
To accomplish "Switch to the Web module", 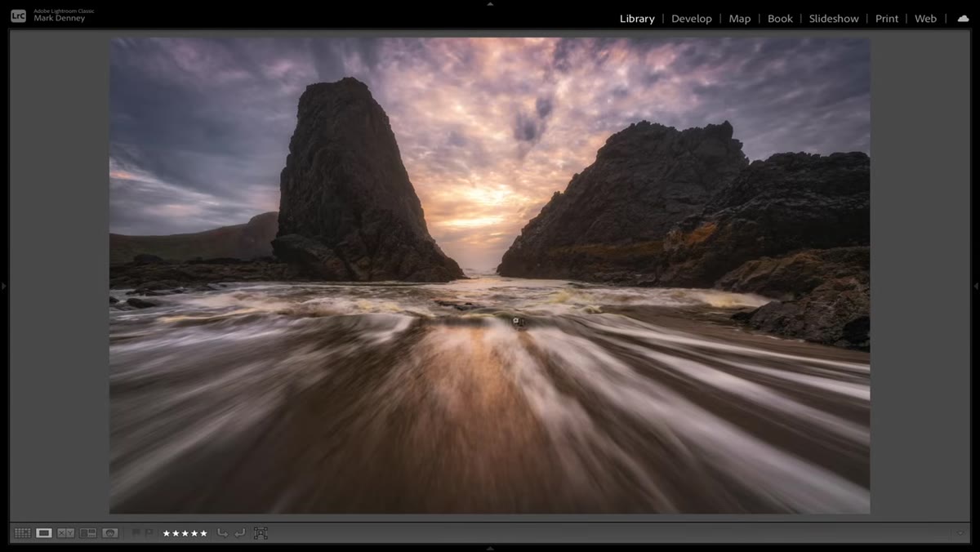I will pos(925,19).
